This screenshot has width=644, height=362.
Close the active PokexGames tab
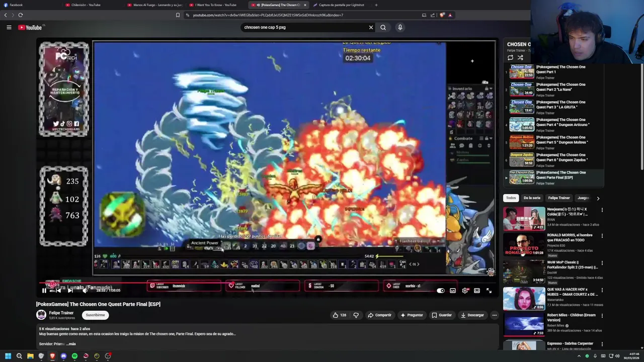[305, 5]
